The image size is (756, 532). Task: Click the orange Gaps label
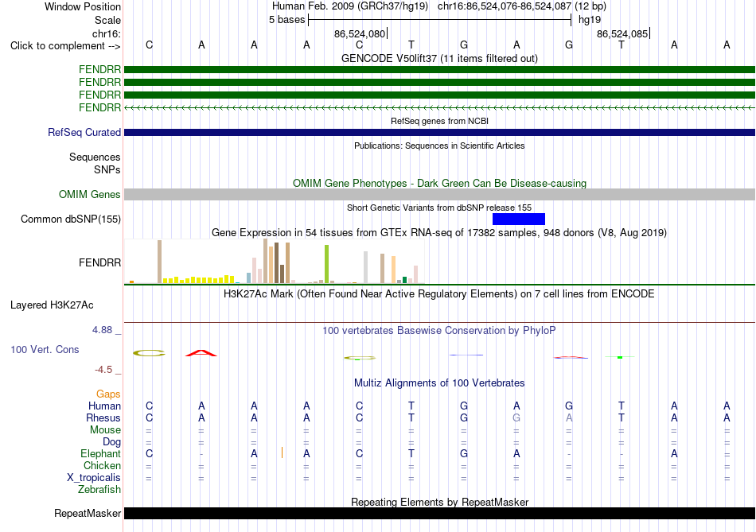pyautogui.click(x=108, y=394)
